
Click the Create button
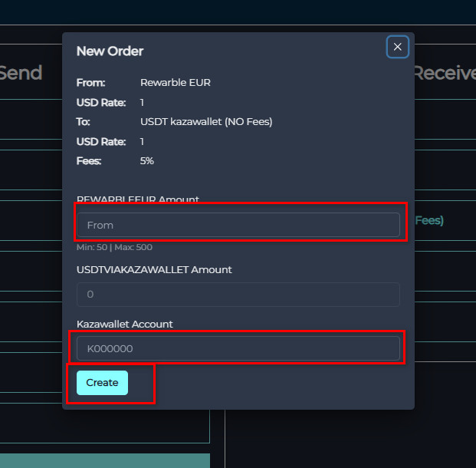[x=102, y=383]
